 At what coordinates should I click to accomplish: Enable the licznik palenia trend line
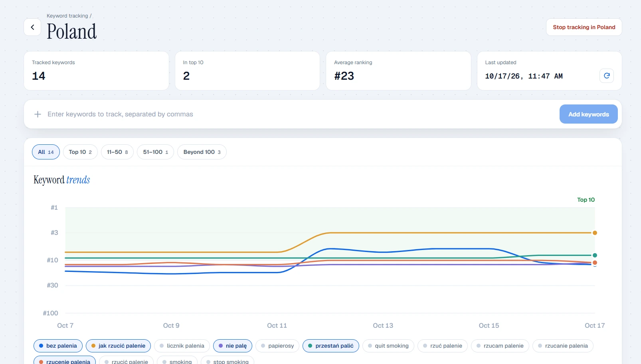[182, 346]
